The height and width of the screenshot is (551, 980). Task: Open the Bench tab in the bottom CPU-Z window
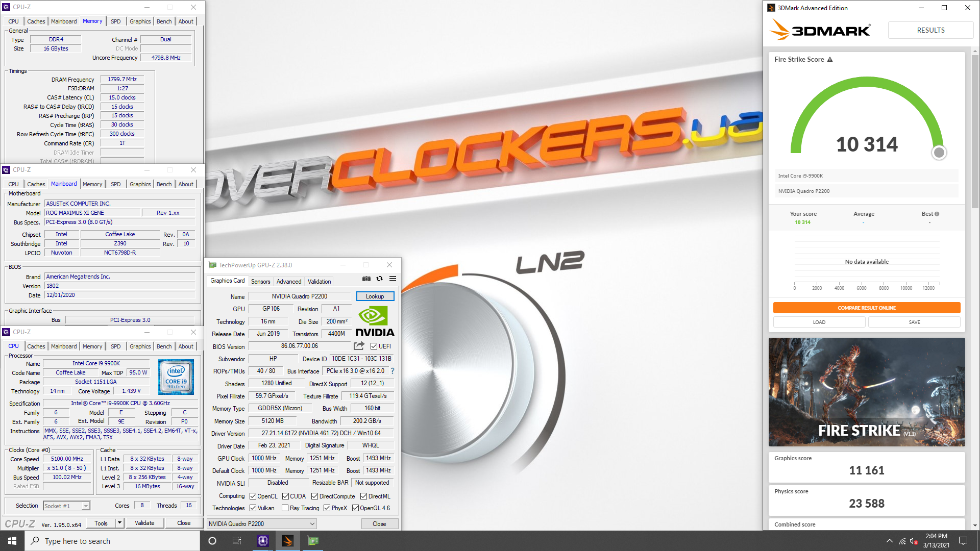click(164, 346)
